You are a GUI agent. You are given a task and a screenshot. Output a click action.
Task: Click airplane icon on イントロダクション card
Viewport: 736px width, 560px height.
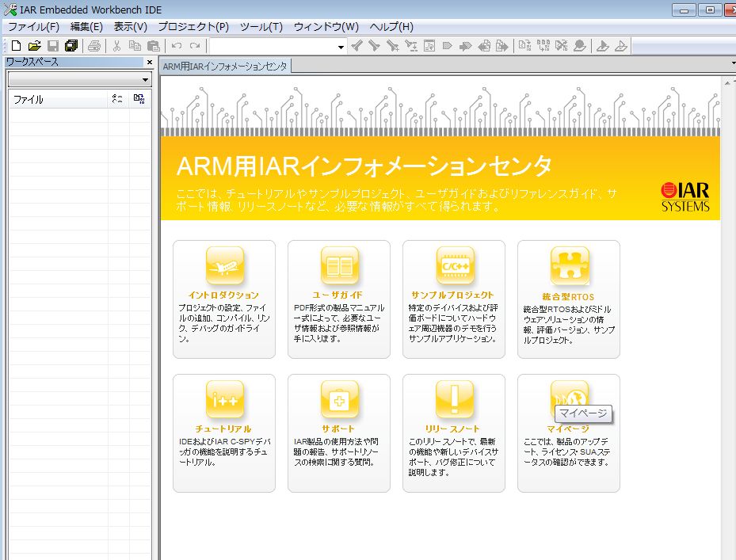225,265
